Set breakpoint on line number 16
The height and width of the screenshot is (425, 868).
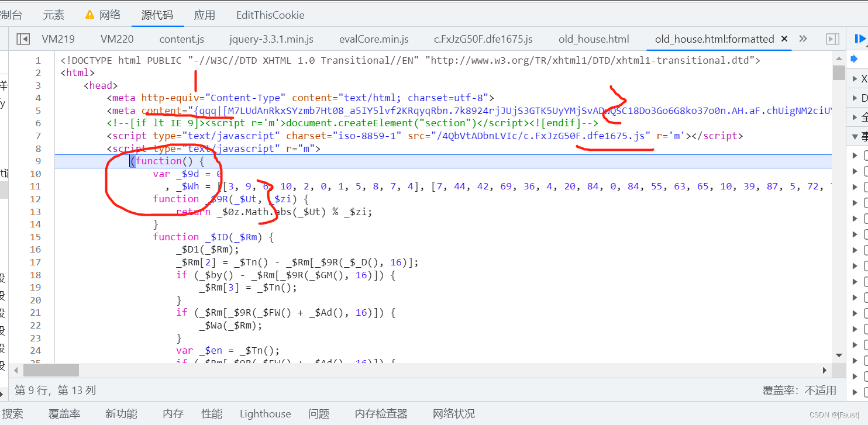click(x=35, y=249)
